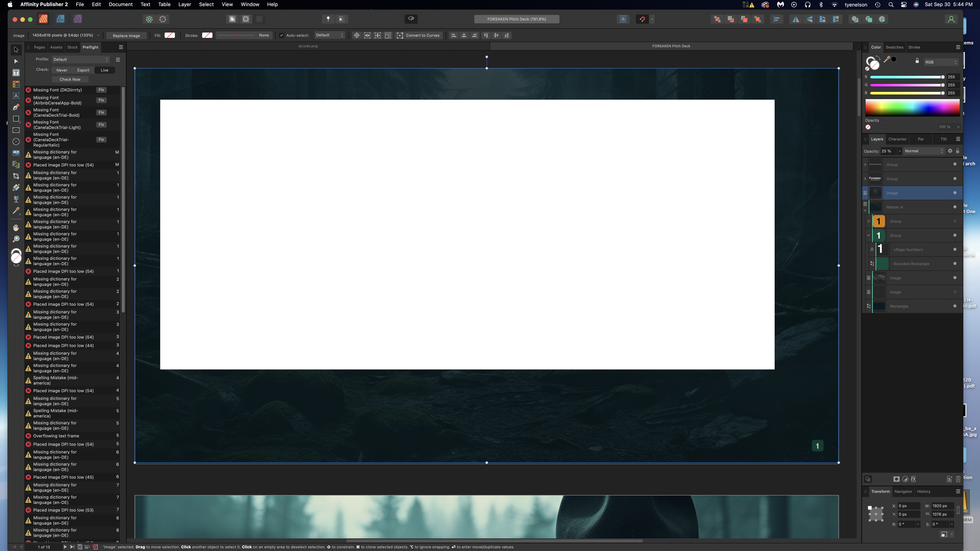Select the Table tool

coord(16,84)
